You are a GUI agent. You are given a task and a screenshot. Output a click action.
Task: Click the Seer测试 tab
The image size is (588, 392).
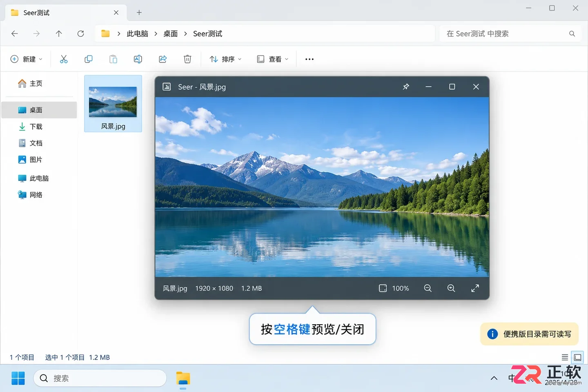[x=66, y=13]
